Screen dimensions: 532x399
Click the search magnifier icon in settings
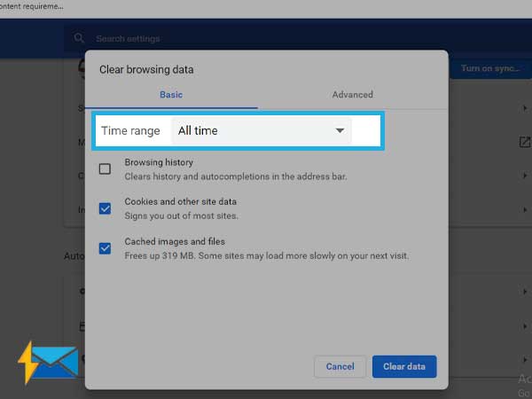79,38
